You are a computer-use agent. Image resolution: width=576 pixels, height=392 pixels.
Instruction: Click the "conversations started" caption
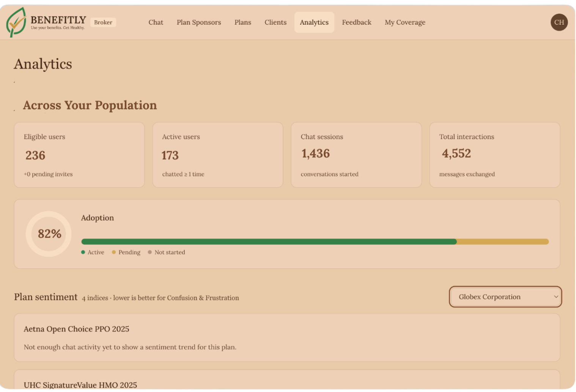330,174
